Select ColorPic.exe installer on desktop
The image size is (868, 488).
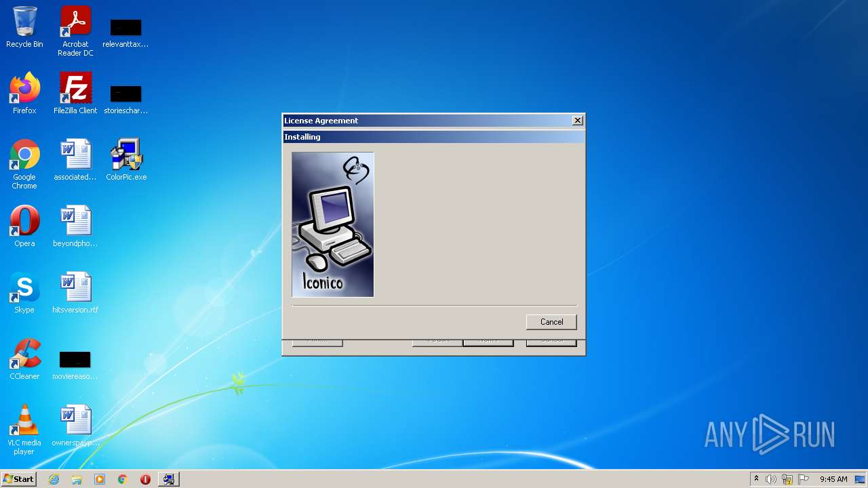[126, 160]
